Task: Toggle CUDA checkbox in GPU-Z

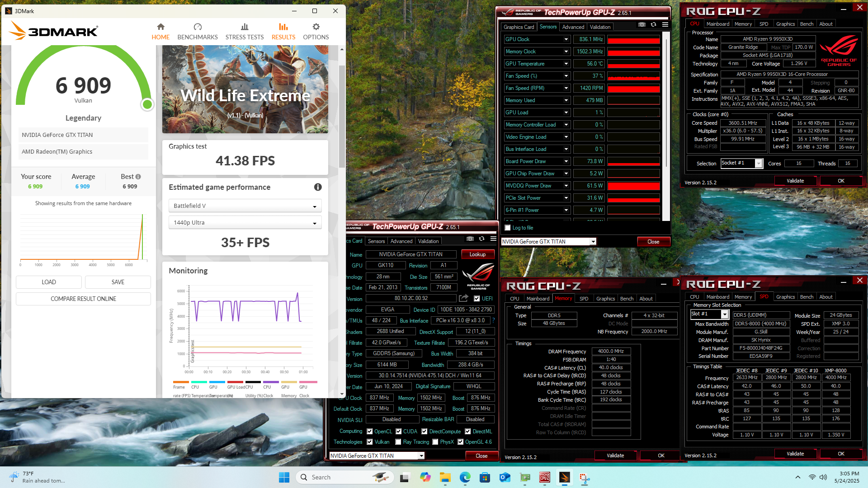Action: [x=399, y=432]
